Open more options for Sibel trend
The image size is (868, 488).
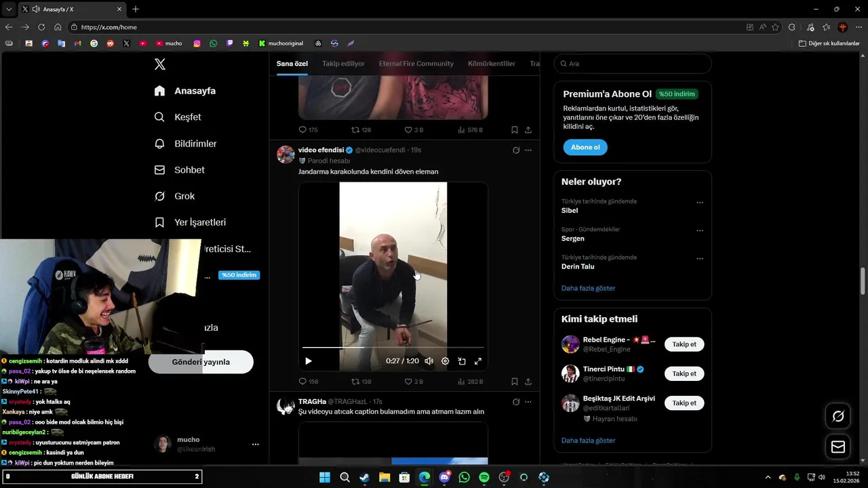(700, 203)
